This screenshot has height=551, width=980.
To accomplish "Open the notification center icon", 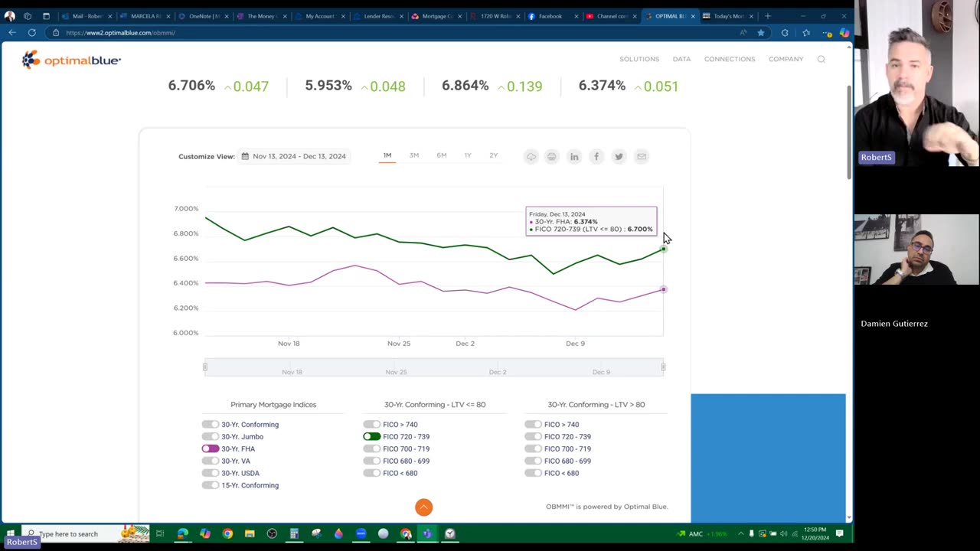I will tap(839, 533).
